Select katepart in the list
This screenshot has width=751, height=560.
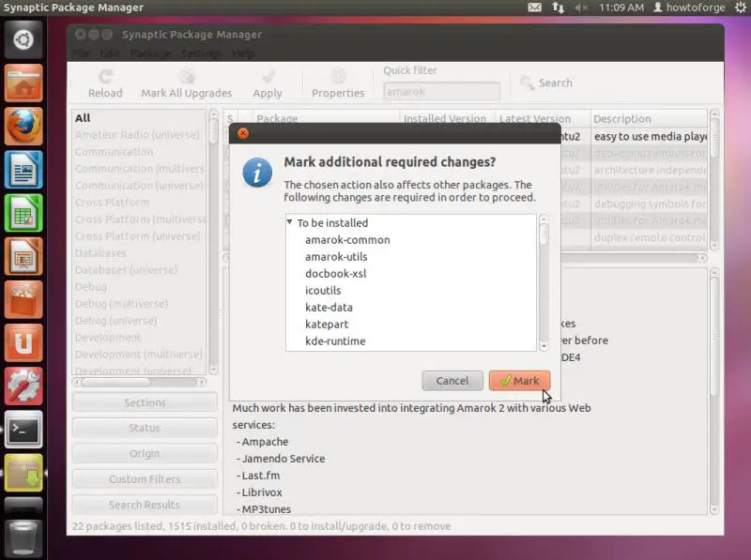327,324
